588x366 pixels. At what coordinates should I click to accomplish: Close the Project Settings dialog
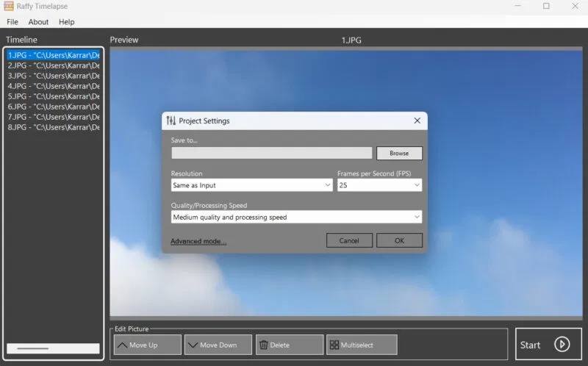tap(417, 121)
